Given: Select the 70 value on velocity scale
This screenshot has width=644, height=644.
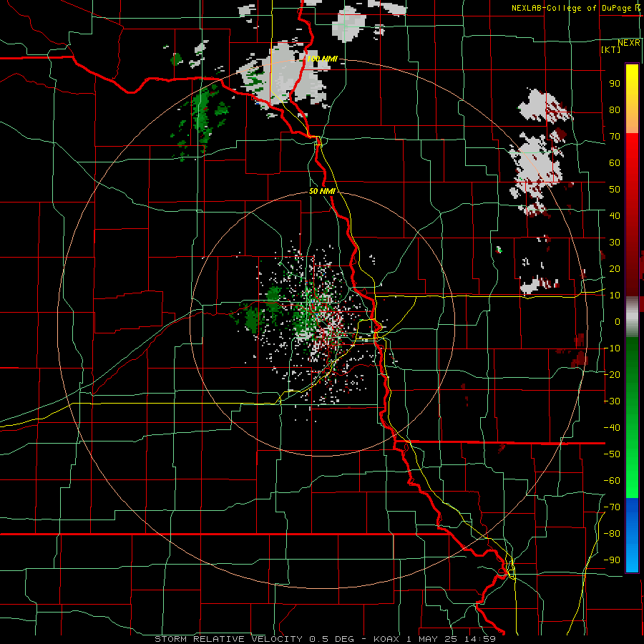Looking at the screenshot, I should [x=615, y=137].
